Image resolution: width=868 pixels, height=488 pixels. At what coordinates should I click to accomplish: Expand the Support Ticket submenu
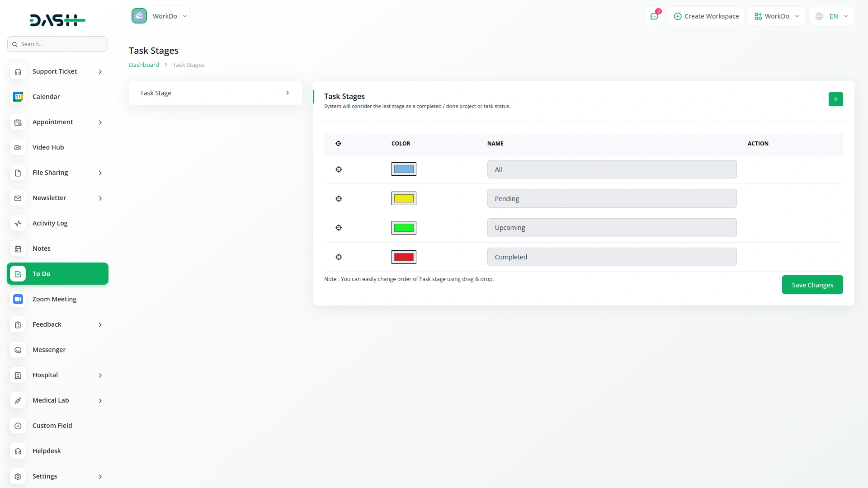pyautogui.click(x=100, y=72)
